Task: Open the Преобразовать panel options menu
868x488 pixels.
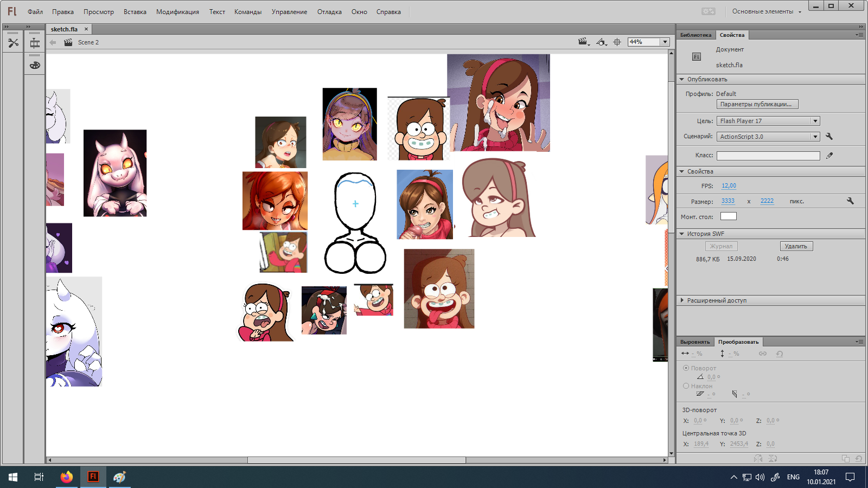Action: click(x=859, y=342)
